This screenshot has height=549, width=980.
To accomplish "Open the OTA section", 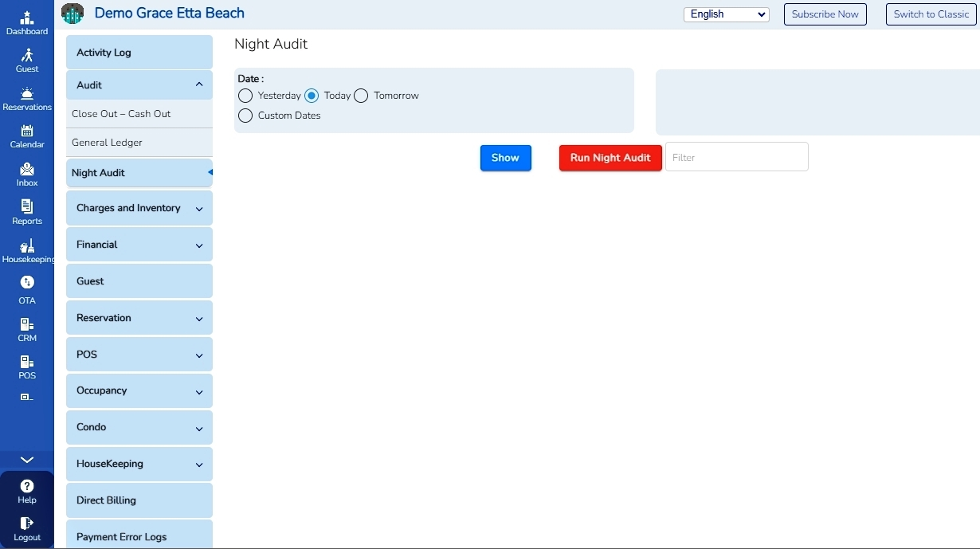I will pos(27,289).
